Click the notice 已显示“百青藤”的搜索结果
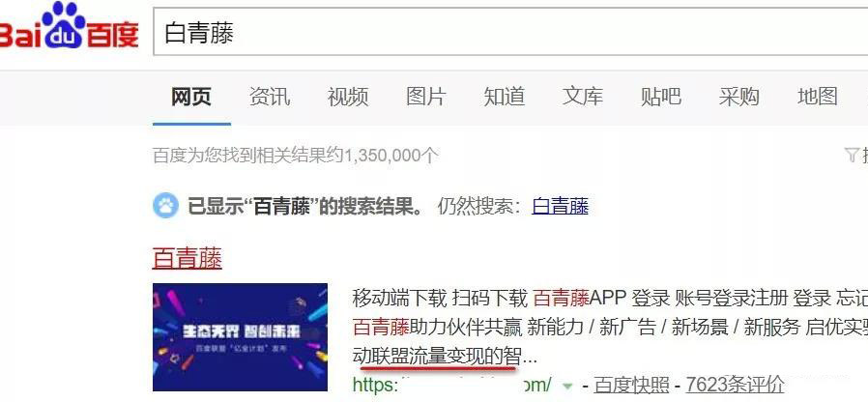This screenshot has width=868, height=402. 305,206
